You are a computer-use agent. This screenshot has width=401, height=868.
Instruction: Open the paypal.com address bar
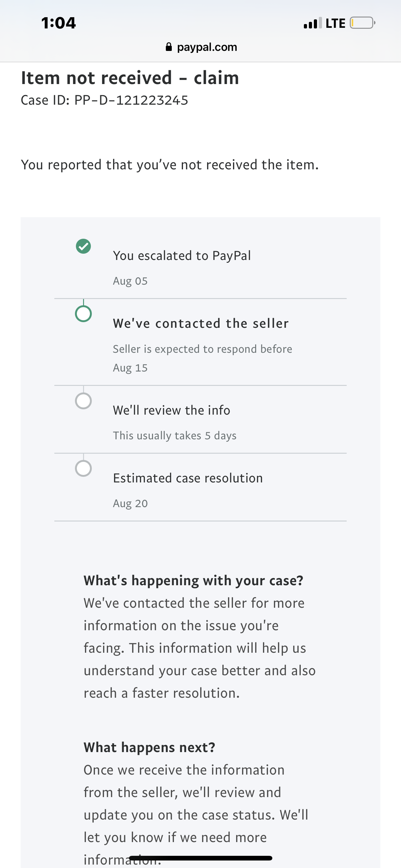[x=201, y=47]
